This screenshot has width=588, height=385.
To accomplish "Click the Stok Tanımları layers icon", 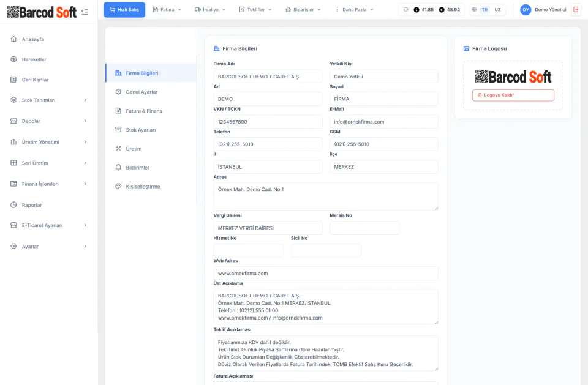I will tap(14, 100).
